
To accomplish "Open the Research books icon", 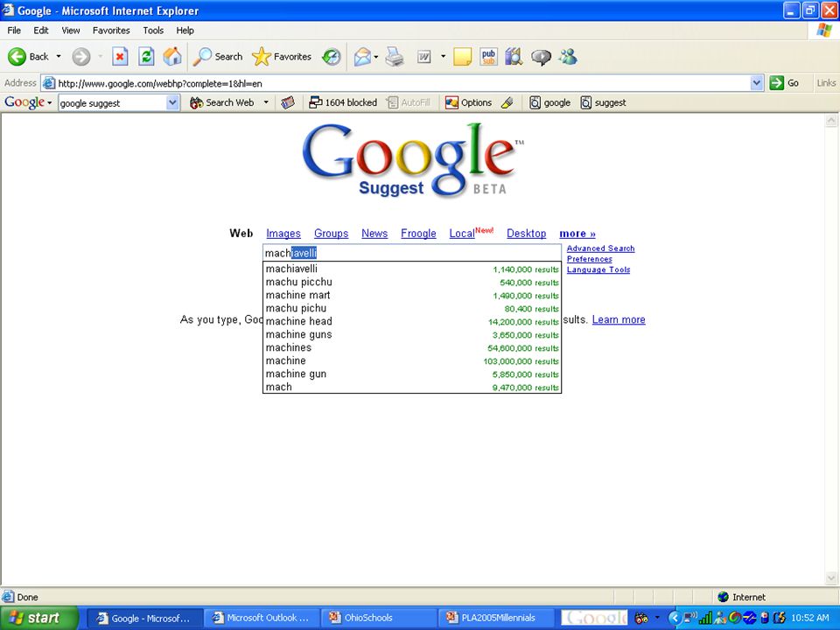I will [x=514, y=56].
